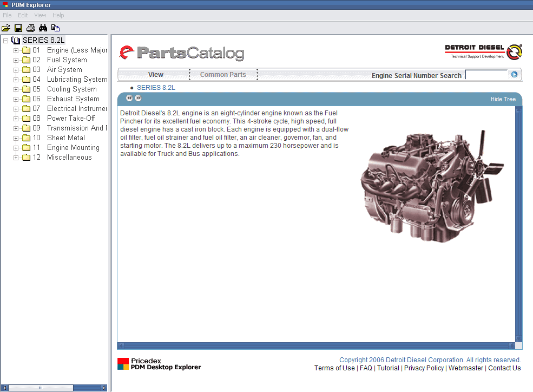Screen dimensions: 533x392
Task: Open the FAQ link
Action: tap(366, 368)
